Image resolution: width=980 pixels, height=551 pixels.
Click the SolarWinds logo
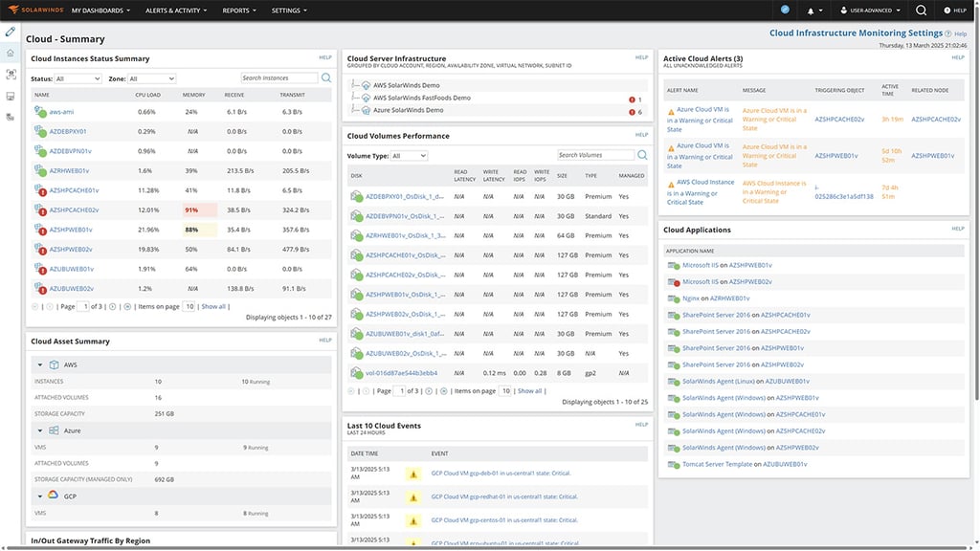[36, 11]
